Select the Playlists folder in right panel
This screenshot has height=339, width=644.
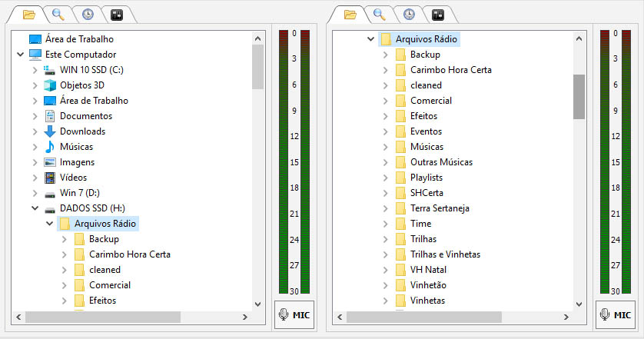coord(426,178)
